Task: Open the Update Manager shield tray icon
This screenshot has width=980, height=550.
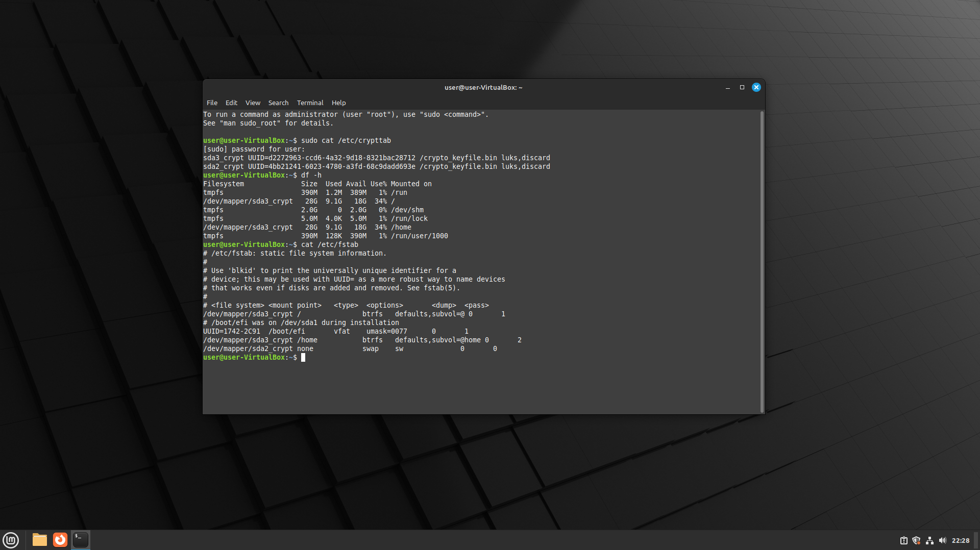Action: pos(916,540)
